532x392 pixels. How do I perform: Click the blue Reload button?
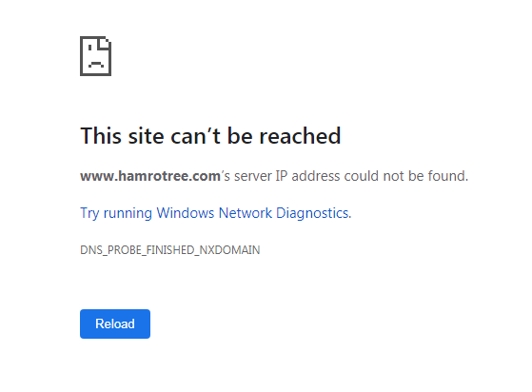point(115,323)
